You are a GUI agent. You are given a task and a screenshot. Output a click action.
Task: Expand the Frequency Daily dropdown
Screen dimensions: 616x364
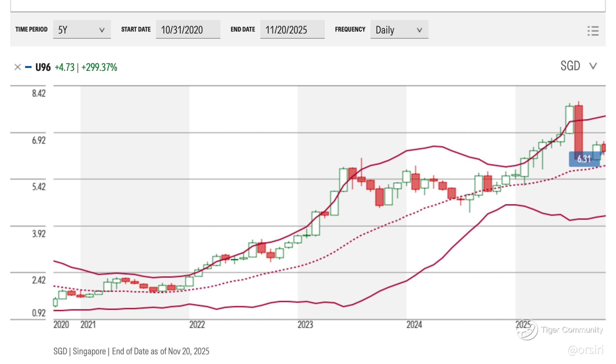(x=399, y=30)
